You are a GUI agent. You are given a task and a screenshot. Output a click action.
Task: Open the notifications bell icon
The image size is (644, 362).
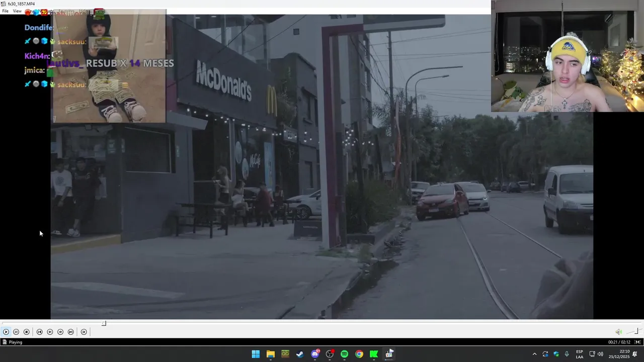635,354
